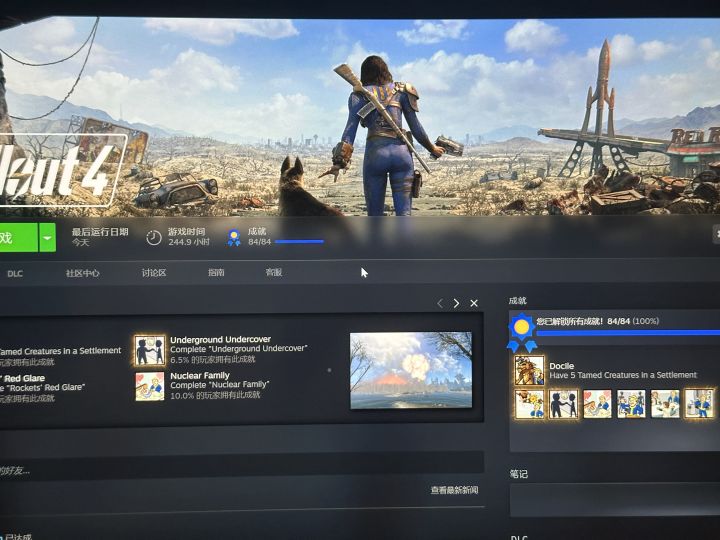Open the 指南 tab

coord(216,273)
